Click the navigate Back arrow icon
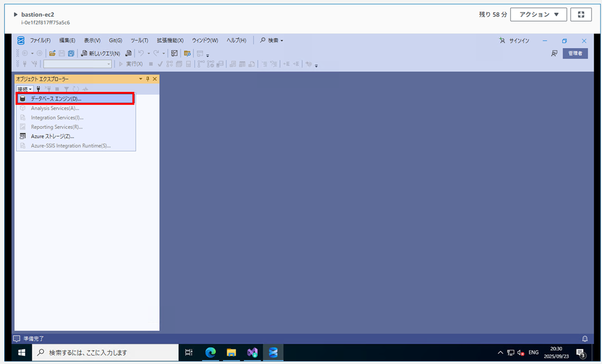602x364 pixels. pyautogui.click(x=25, y=53)
